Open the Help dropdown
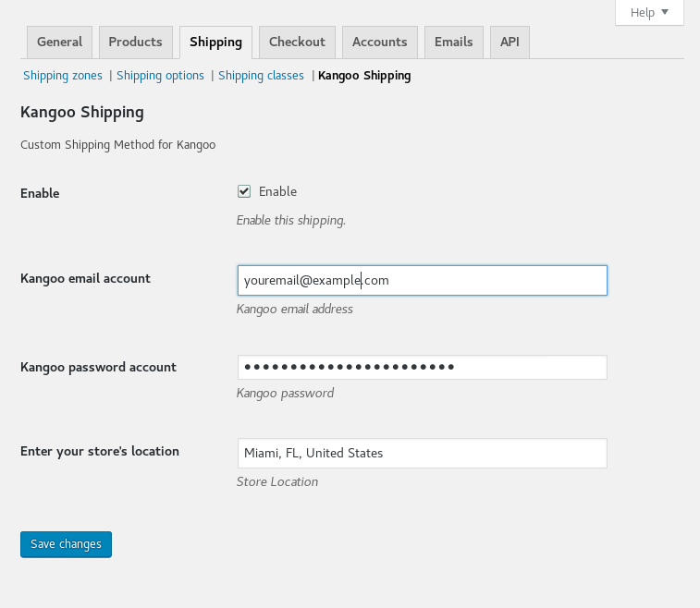The height and width of the screenshot is (608, 700). coord(649,13)
